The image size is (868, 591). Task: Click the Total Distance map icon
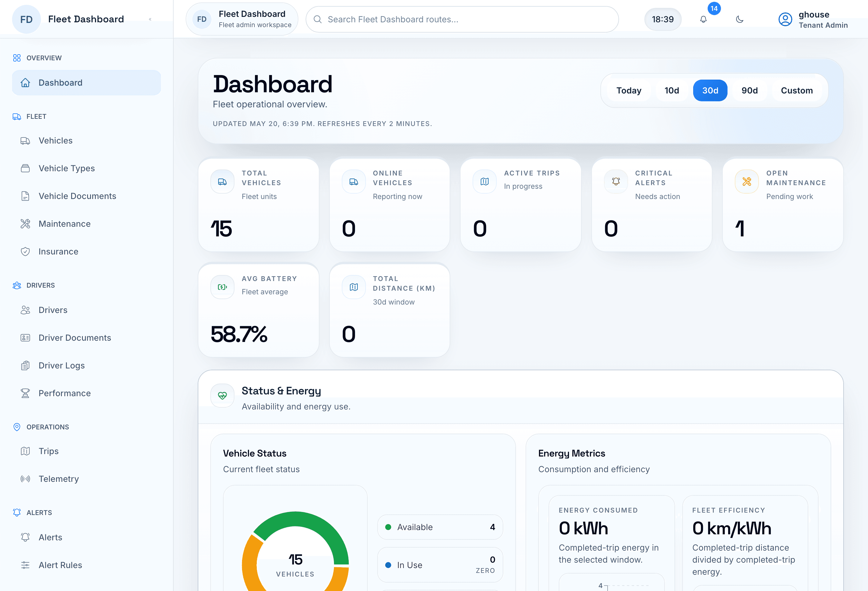click(353, 287)
